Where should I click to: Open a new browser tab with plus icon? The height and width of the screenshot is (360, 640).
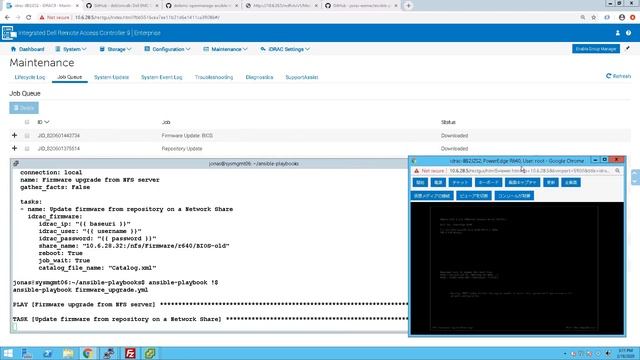408,6
